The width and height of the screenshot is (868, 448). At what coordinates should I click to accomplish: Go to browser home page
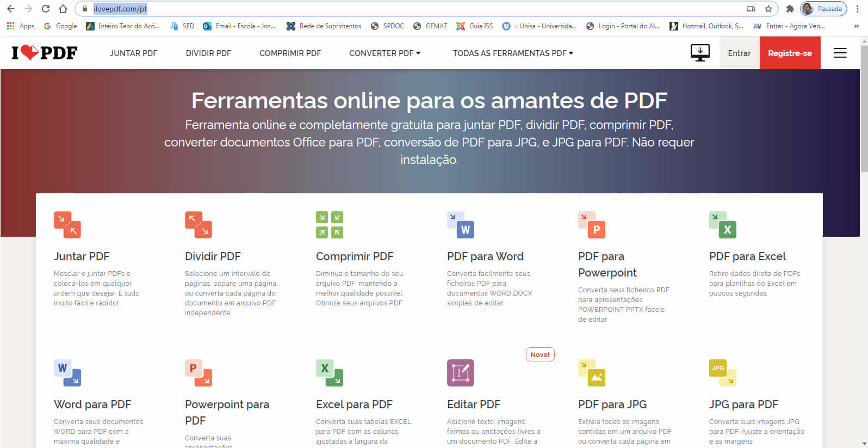63,9
